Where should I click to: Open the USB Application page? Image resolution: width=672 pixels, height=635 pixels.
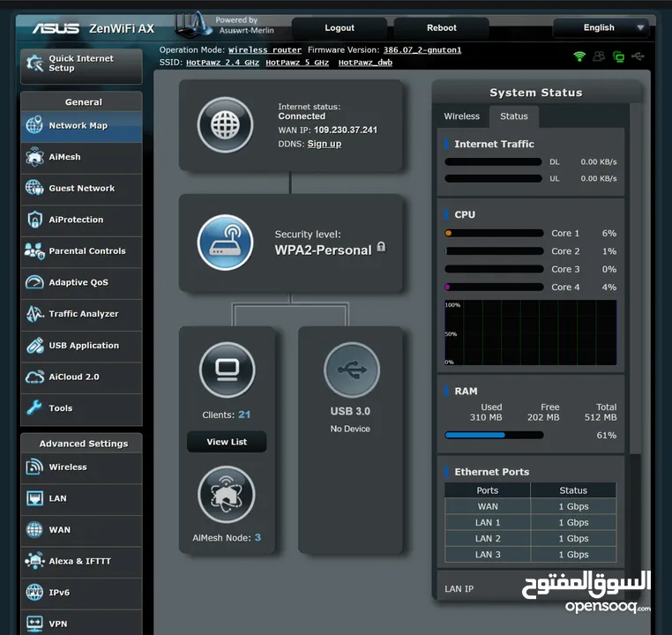(x=81, y=347)
